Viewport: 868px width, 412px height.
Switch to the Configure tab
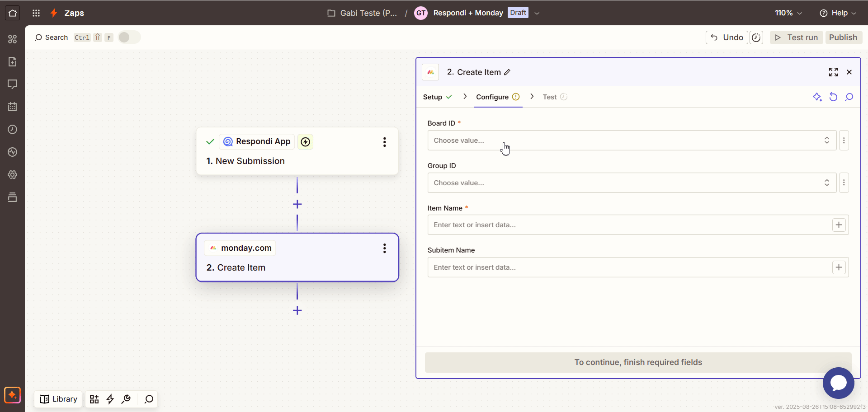(x=498, y=97)
